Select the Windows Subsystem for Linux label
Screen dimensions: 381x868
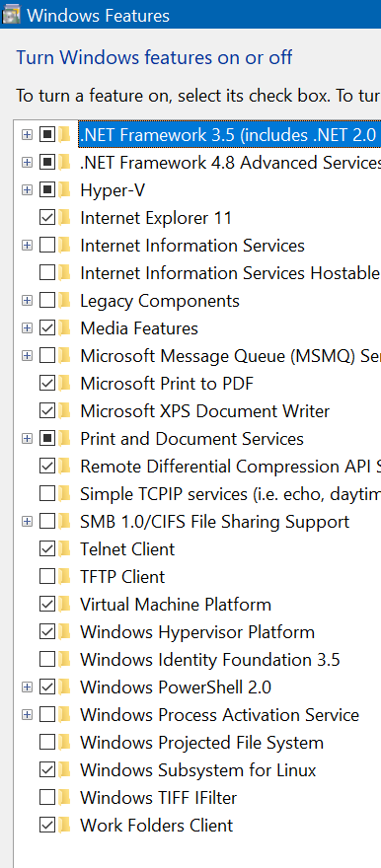pyautogui.click(x=198, y=770)
